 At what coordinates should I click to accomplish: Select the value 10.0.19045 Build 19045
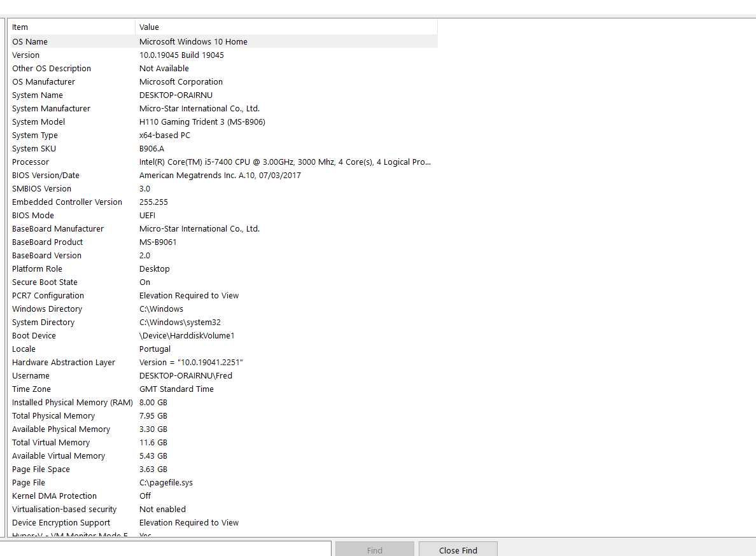[182, 55]
